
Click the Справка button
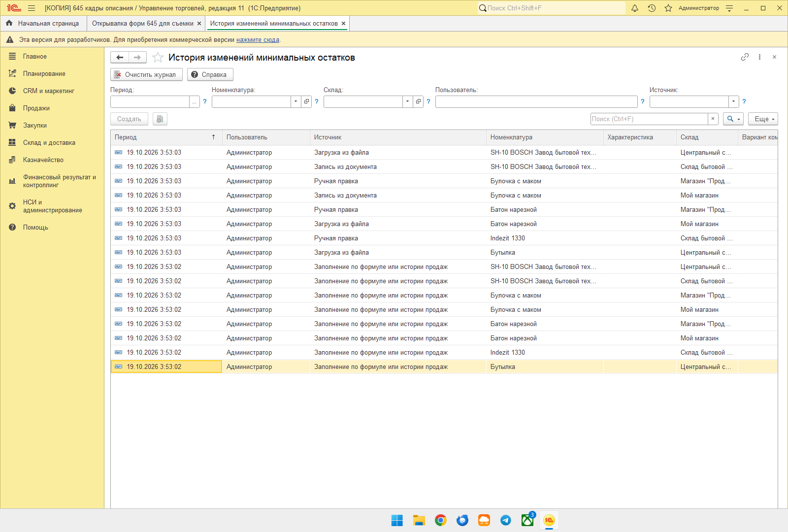click(x=210, y=74)
